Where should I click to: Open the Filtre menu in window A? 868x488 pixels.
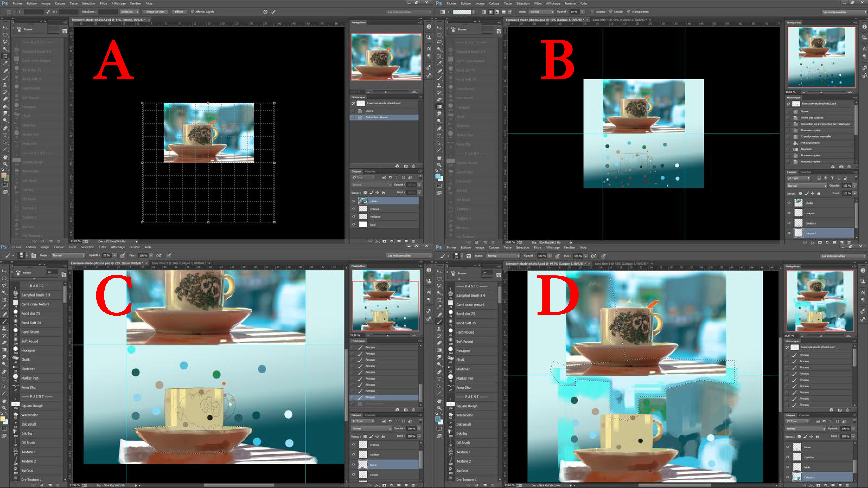click(104, 3)
